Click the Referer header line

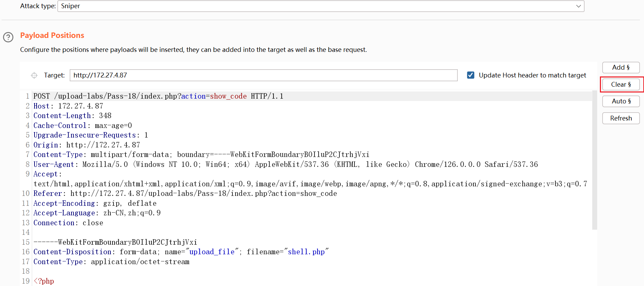click(x=185, y=194)
